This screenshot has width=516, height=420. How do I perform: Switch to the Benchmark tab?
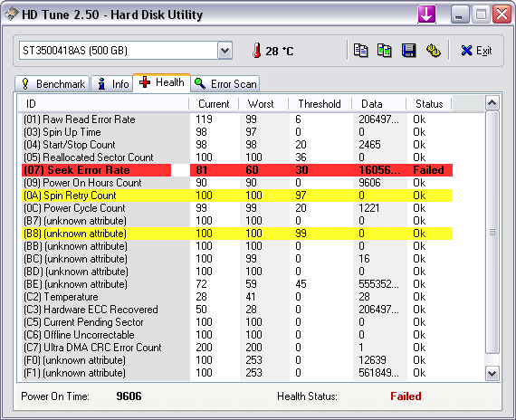click(x=53, y=84)
